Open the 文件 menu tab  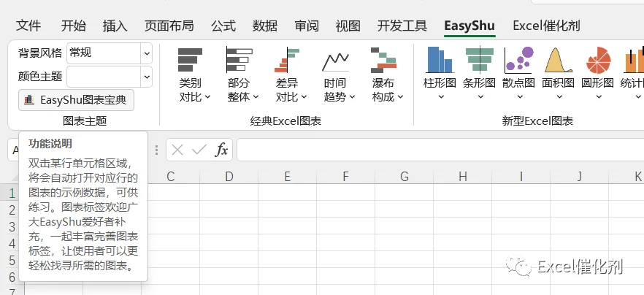coord(28,26)
